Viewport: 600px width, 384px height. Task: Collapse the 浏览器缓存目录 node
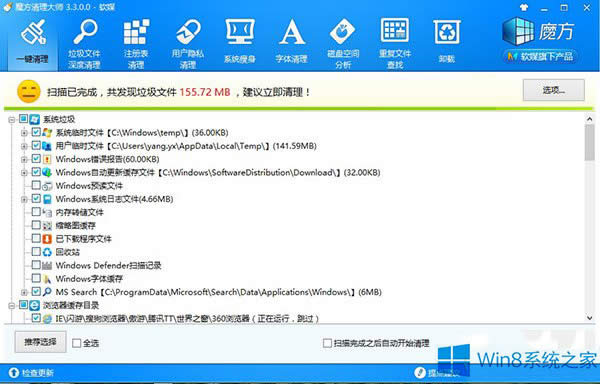[11, 306]
